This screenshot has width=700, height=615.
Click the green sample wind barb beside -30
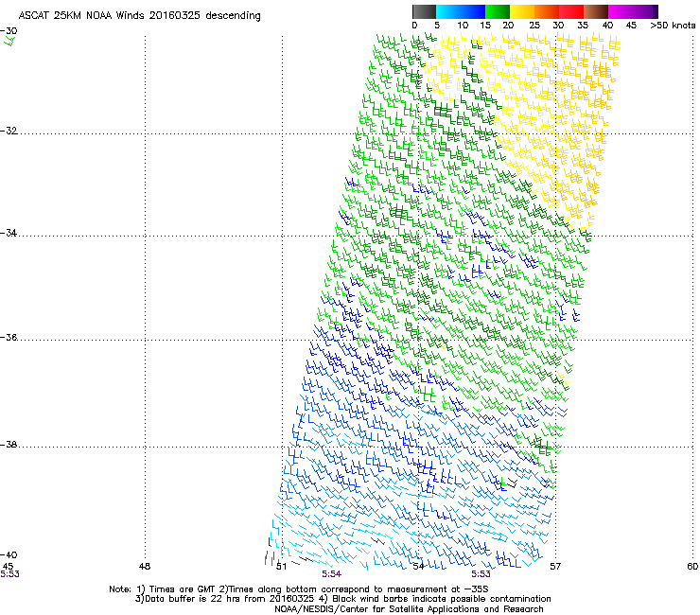coord(9,42)
